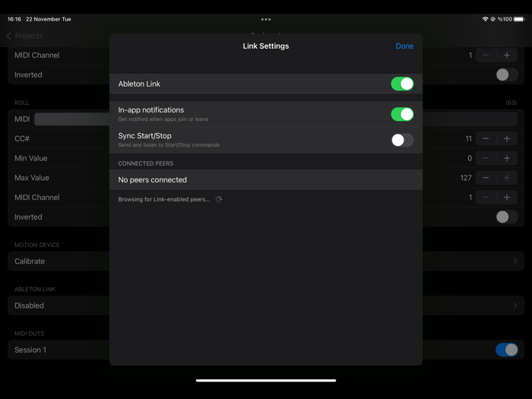532x399 pixels.
Task: Increase the Max Value stepper
Action: [507, 178]
